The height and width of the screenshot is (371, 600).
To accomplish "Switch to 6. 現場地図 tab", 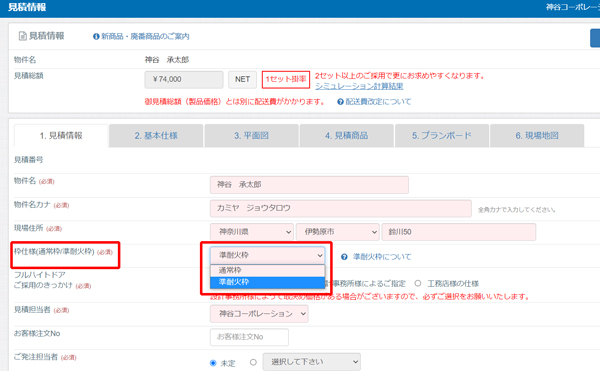I will (x=537, y=135).
